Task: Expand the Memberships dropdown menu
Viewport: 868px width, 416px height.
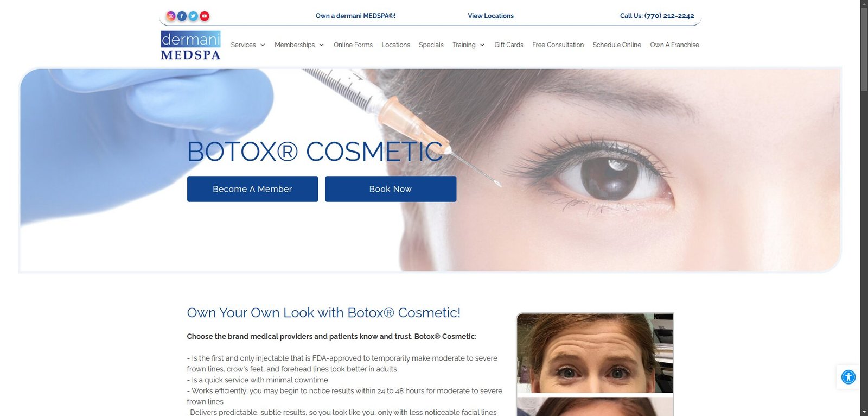Action: coord(299,45)
